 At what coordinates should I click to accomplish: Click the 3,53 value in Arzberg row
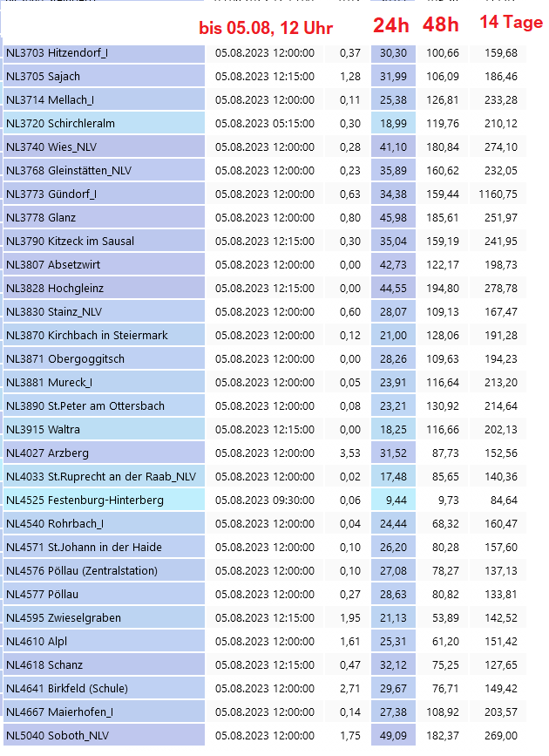(x=349, y=453)
